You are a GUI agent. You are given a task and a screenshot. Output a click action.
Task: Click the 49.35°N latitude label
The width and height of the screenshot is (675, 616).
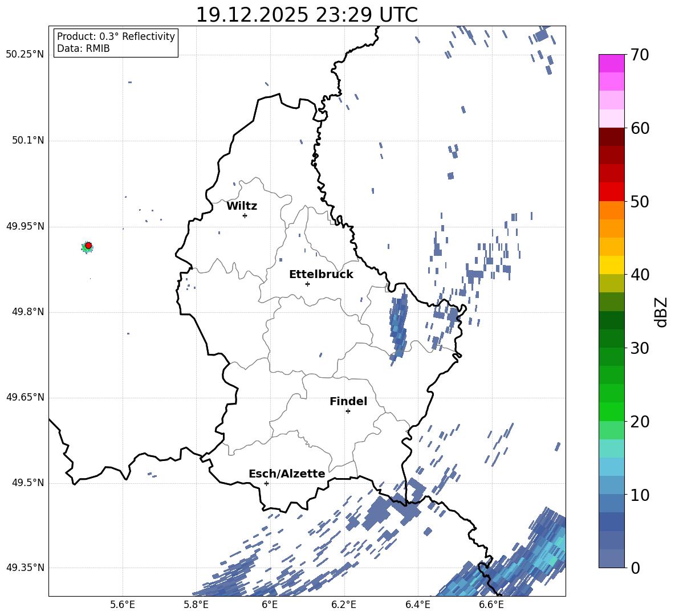[25, 568]
